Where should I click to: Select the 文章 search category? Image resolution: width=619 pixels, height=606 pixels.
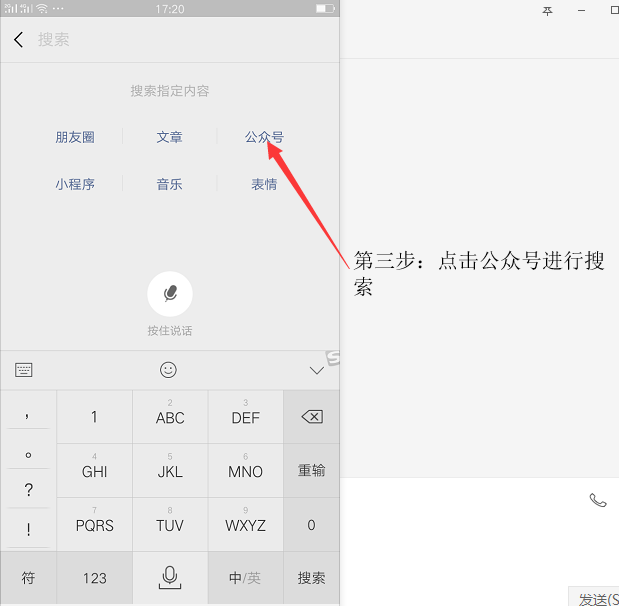pyautogui.click(x=169, y=137)
